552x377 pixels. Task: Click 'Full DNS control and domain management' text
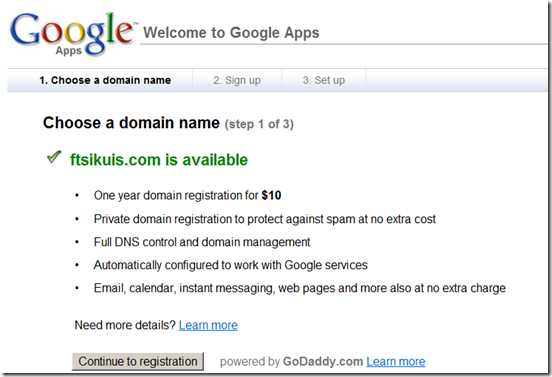pos(202,242)
